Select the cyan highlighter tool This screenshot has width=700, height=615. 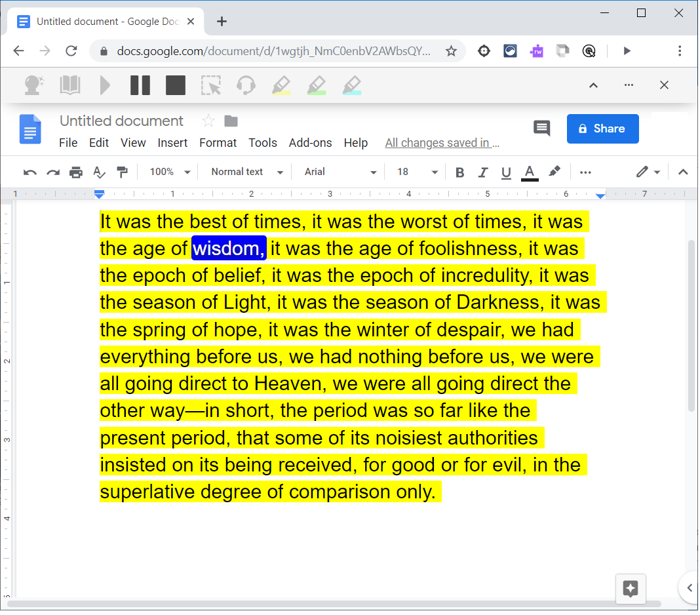coord(352,85)
